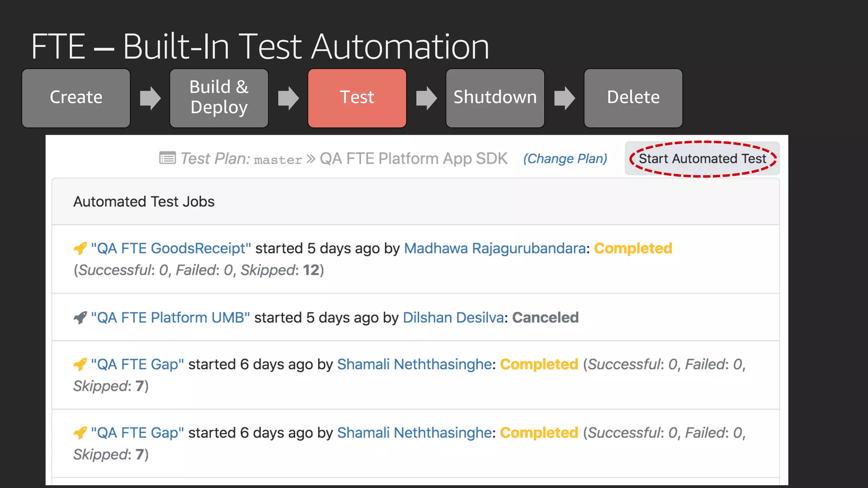Click the master branch label

[x=278, y=160]
